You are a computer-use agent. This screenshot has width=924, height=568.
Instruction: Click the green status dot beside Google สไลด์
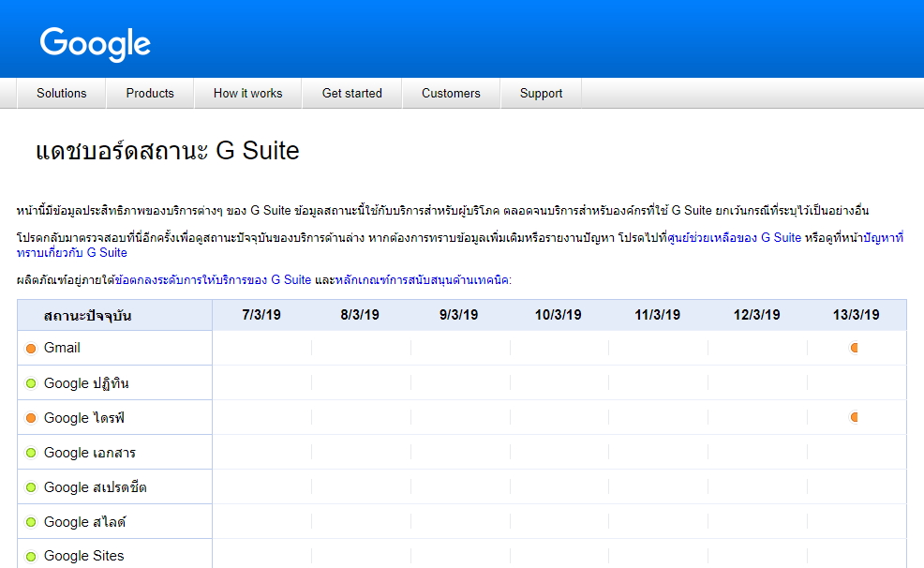pos(31,523)
